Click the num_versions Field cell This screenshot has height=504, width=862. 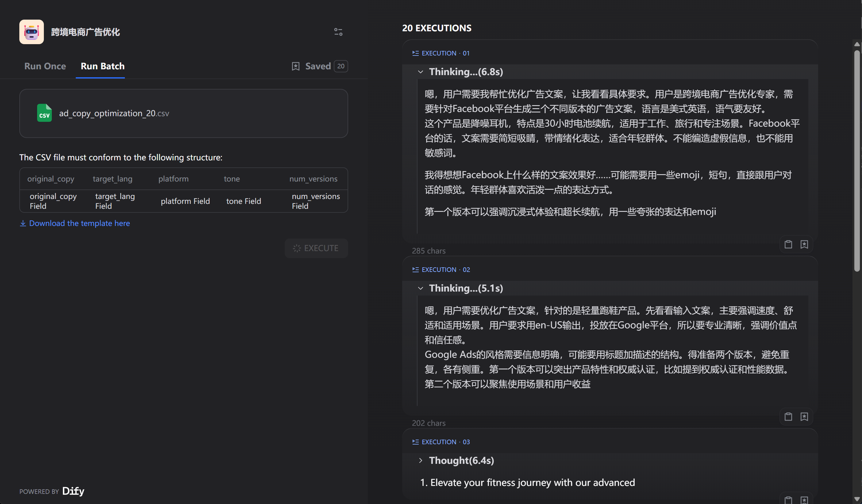316,201
